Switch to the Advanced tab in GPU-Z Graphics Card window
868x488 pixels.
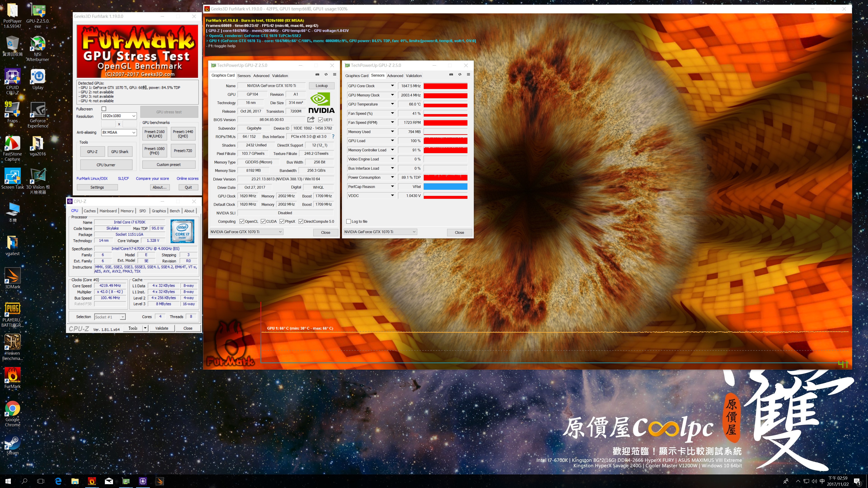[x=261, y=76]
